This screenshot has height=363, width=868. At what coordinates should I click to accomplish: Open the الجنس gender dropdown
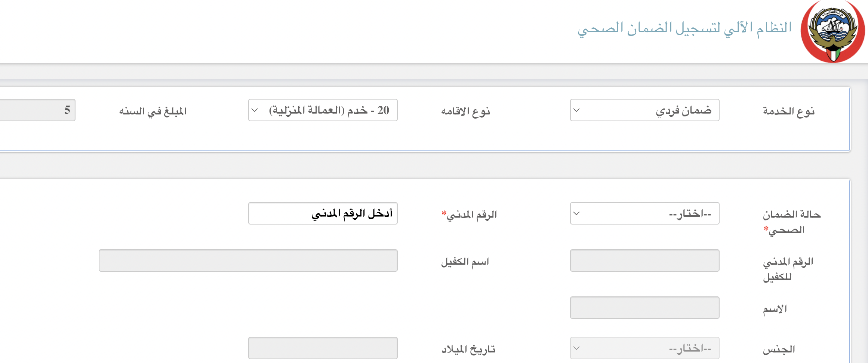644,348
